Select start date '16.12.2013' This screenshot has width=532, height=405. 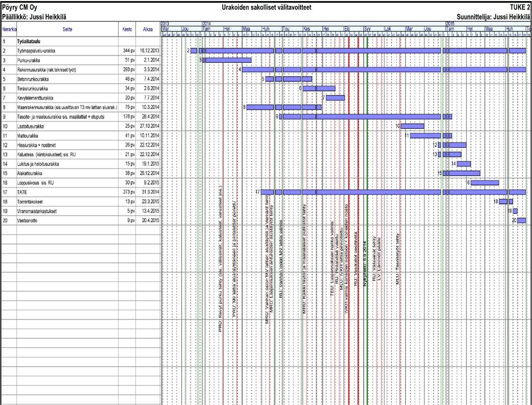pyautogui.click(x=149, y=51)
